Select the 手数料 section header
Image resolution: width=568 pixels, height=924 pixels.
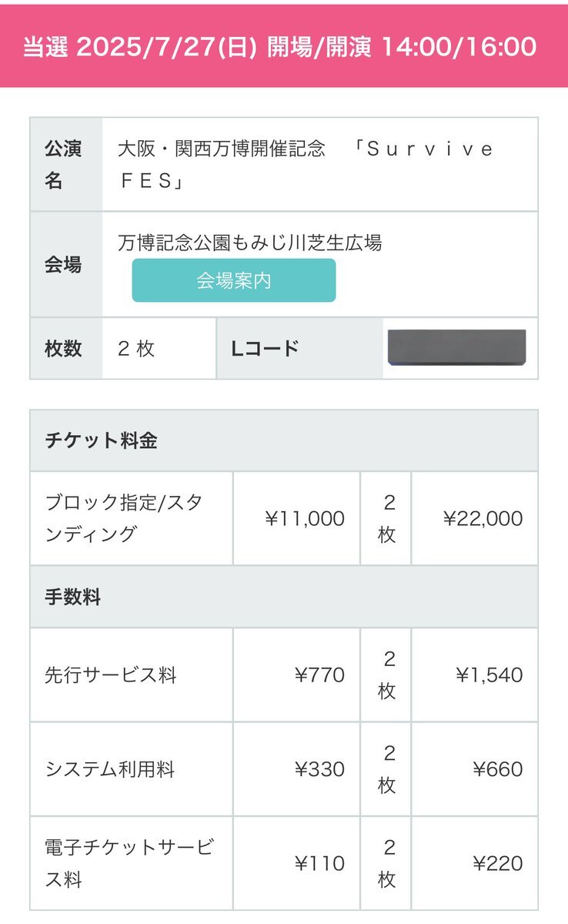[x=284, y=597]
